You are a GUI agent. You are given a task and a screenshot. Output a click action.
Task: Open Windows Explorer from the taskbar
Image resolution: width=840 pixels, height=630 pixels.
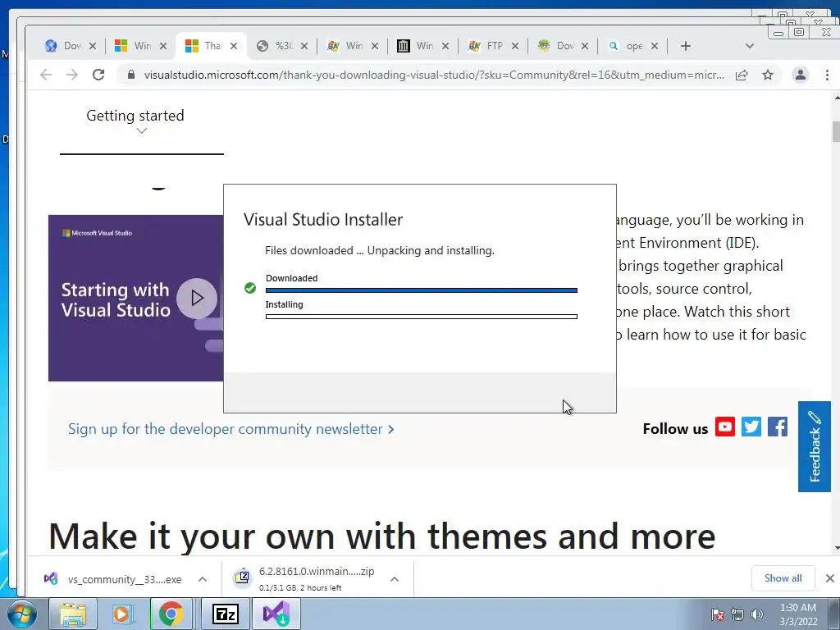tap(73, 614)
